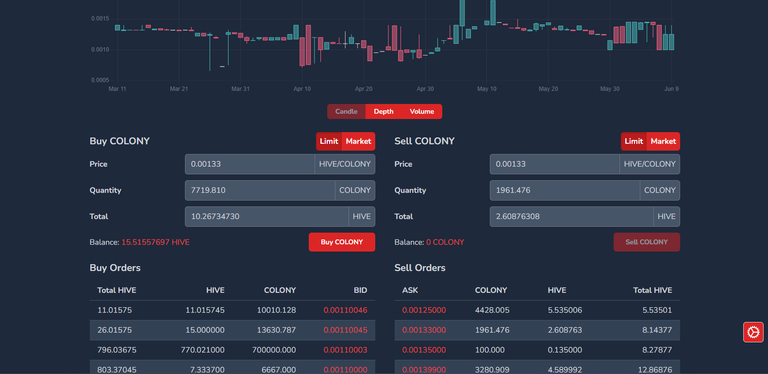This screenshot has width=768, height=374.
Task: Focus the Sell Quantity input field
Action: pos(565,190)
